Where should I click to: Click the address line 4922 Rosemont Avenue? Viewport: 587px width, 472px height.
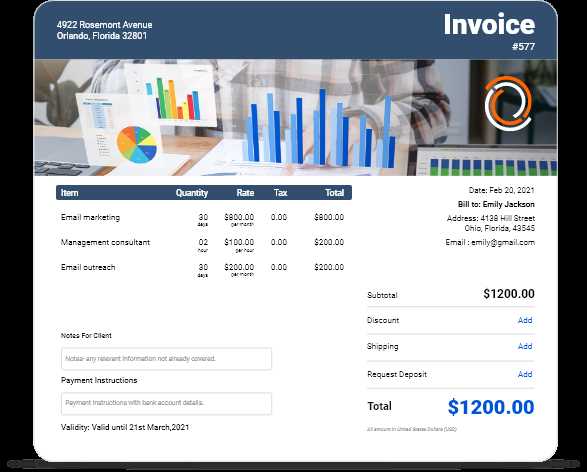[x=104, y=25]
